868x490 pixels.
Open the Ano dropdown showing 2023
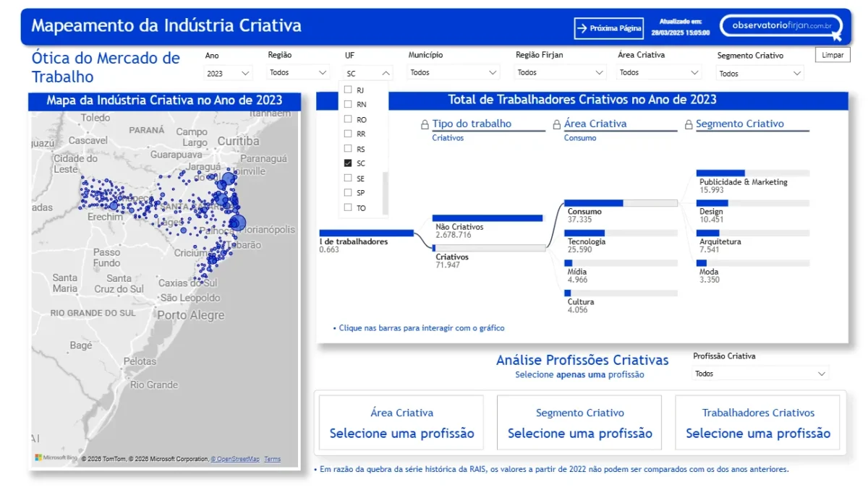228,73
